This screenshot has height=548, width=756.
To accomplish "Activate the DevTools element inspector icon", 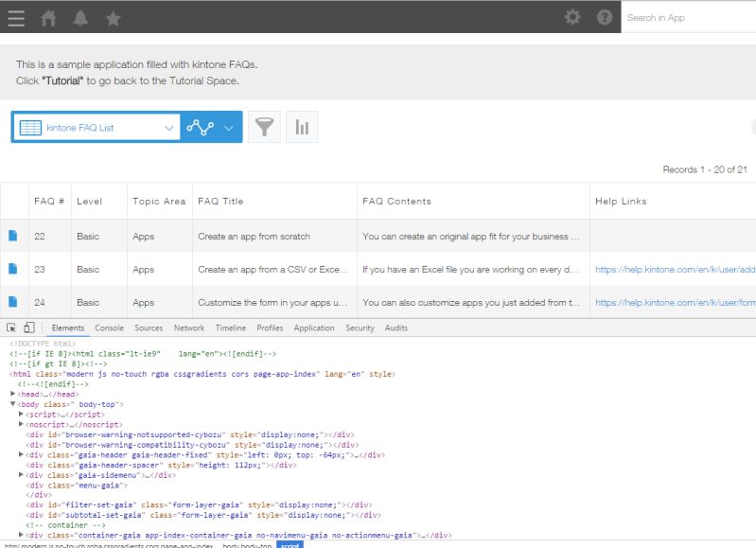I will 11,328.
